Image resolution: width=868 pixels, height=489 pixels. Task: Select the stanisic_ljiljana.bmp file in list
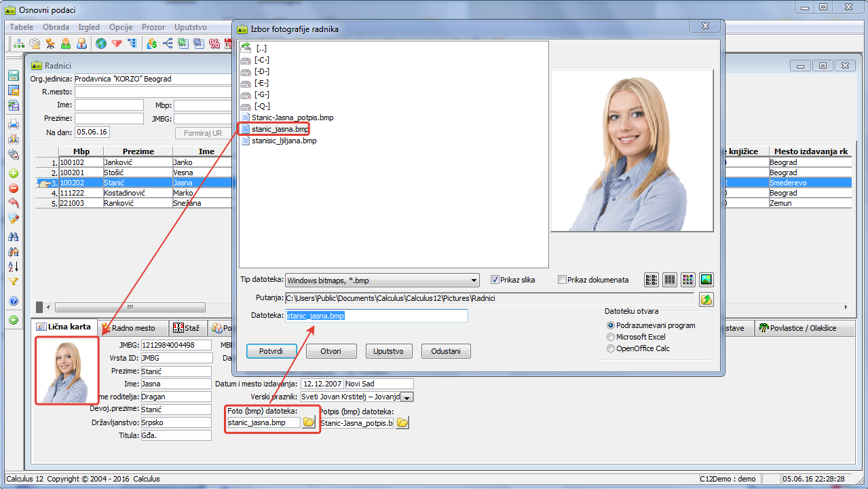coord(284,141)
